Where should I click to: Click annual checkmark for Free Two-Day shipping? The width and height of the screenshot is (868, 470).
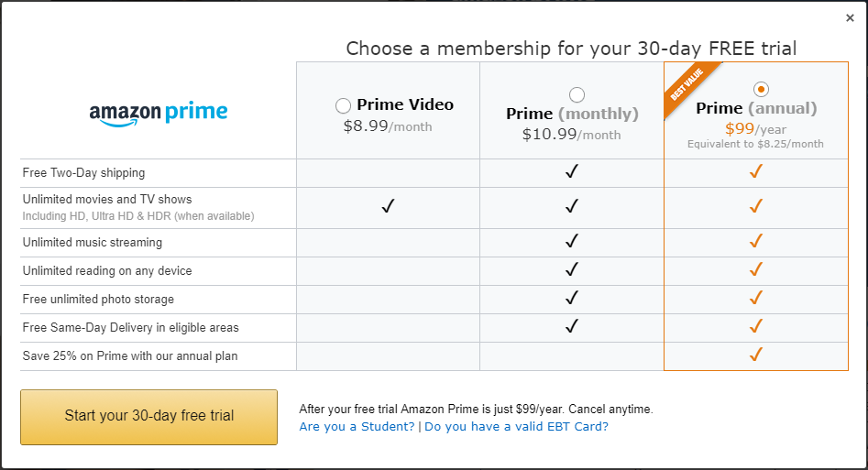755,172
